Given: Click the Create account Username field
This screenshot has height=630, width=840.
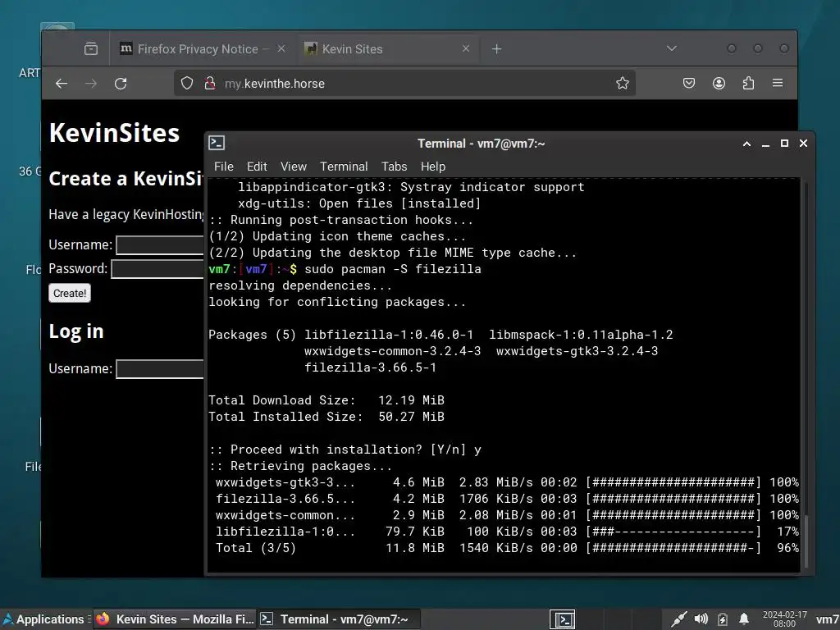Looking at the screenshot, I should (x=160, y=244).
